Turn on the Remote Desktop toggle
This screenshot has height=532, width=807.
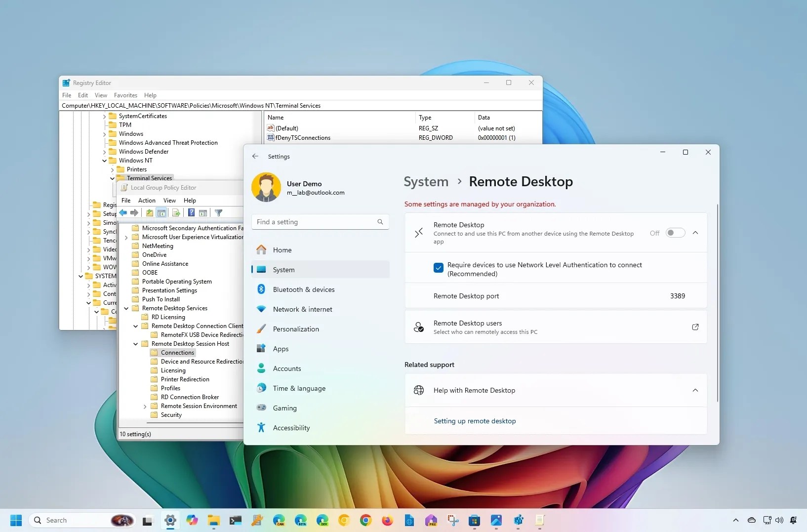676,233
